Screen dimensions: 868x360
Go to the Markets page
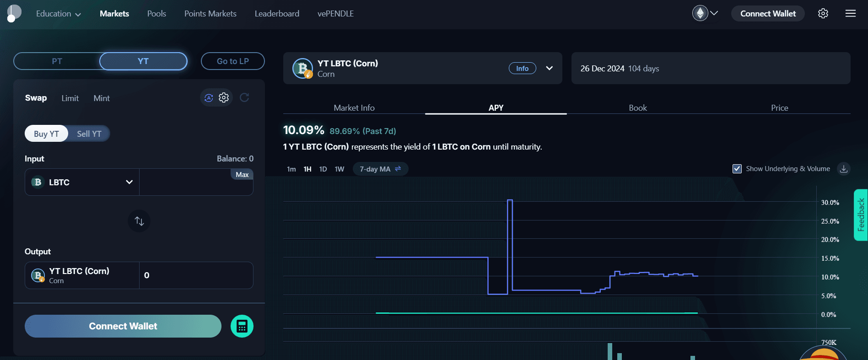tap(114, 14)
